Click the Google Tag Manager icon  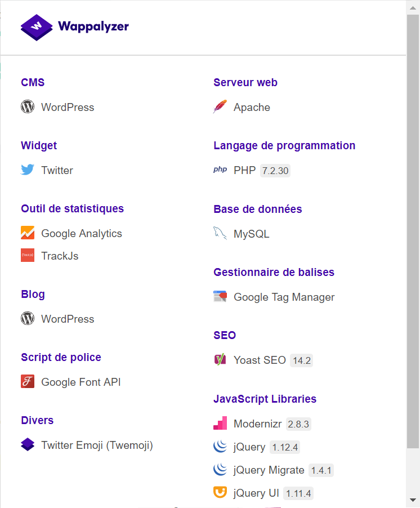220,297
